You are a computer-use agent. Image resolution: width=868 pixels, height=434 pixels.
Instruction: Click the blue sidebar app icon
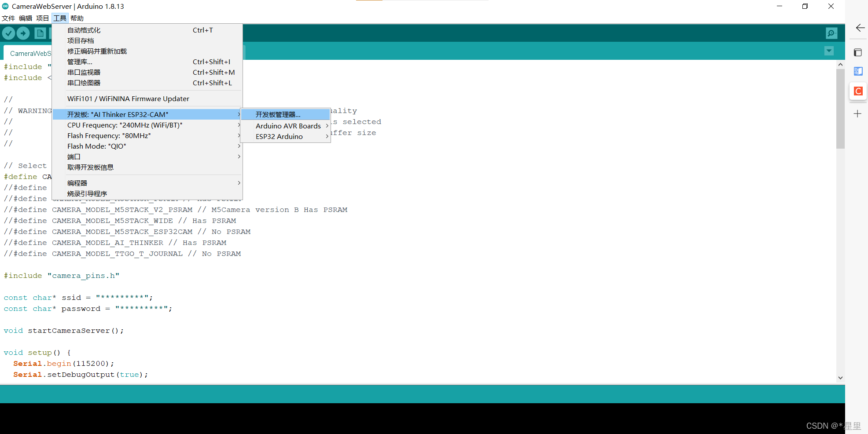pyautogui.click(x=858, y=71)
